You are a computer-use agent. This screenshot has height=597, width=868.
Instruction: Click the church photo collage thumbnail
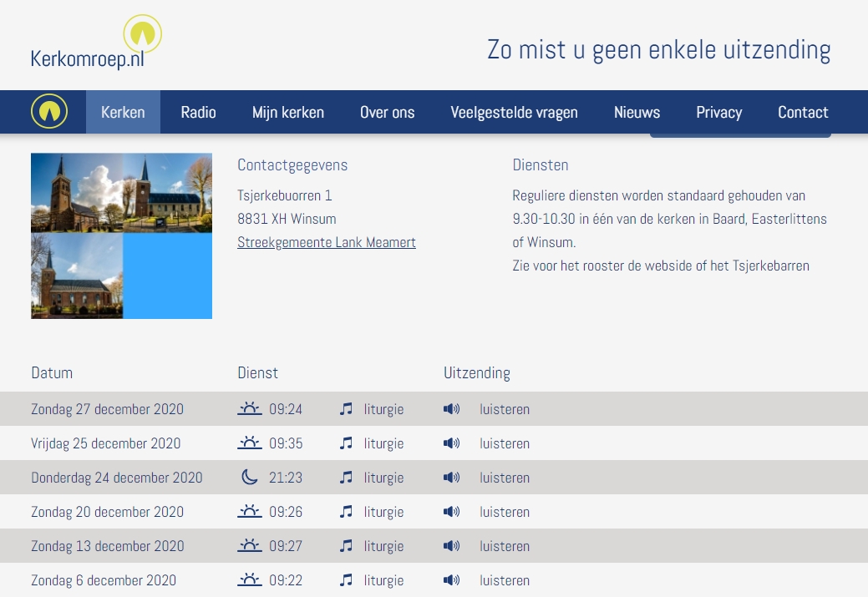click(x=121, y=235)
